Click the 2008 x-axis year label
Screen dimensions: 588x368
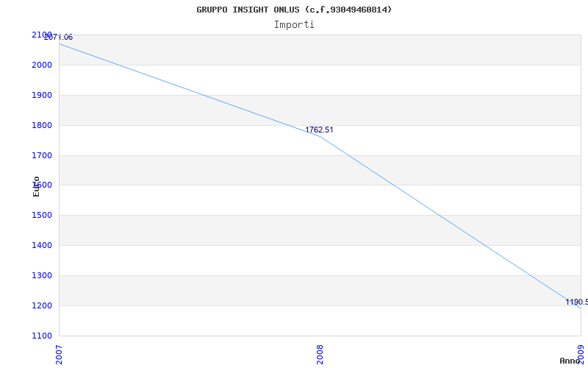(x=320, y=355)
